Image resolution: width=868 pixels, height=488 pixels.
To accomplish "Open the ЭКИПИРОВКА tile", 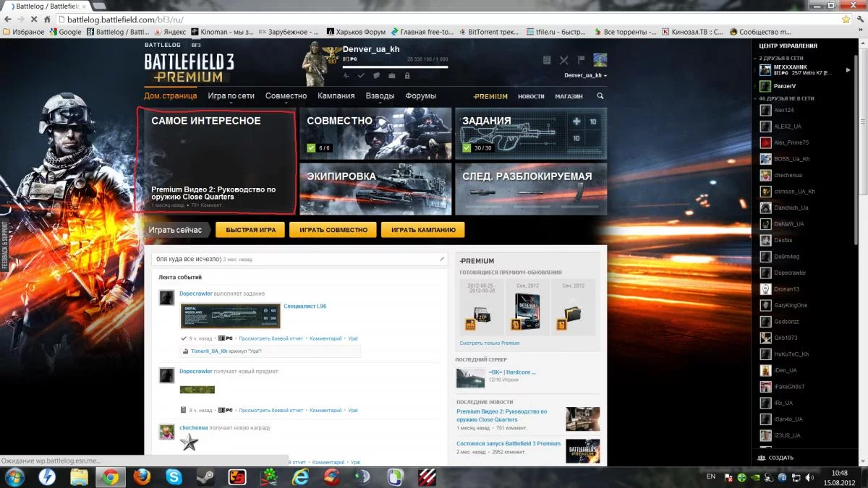I will coord(375,189).
